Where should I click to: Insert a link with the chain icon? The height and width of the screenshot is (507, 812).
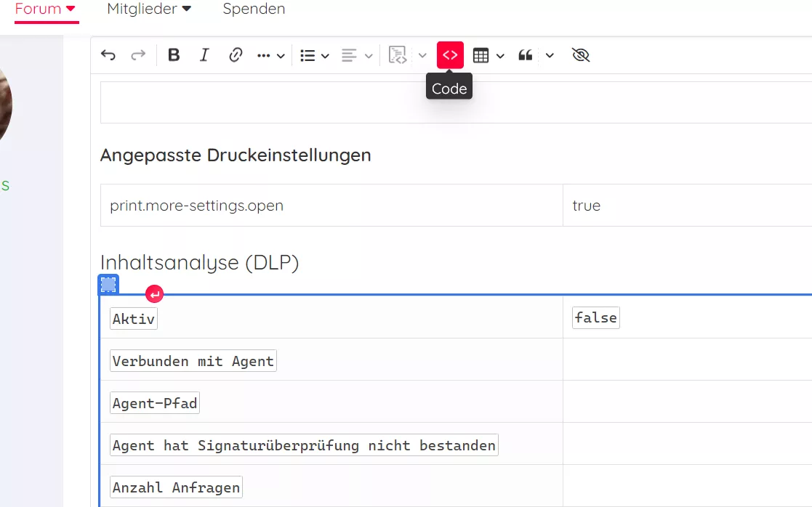click(x=235, y=55)
